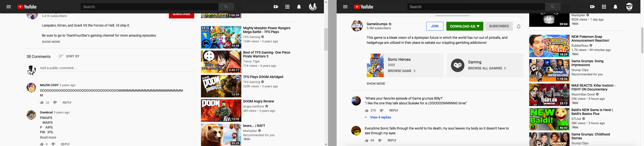The image size is (644, 146).
Task: Open One Piece Pirate Warriors 3 thumbnail
Action: coord(221,62)
